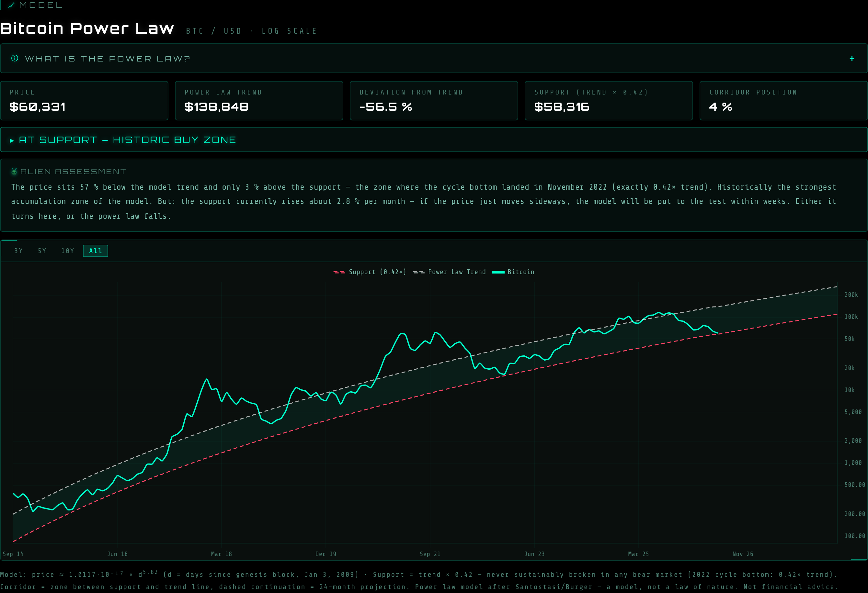Click the Alien Assessment heading
Image resolution: width=868 pixels, height=593 pixels.
pyautogui.click(x=73, y=172)
